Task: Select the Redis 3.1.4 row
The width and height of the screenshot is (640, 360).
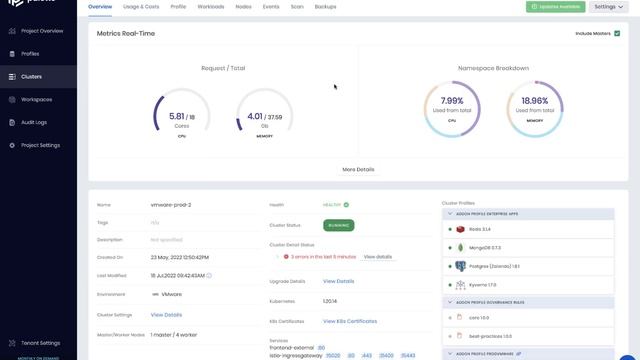Action: point(528,229)
